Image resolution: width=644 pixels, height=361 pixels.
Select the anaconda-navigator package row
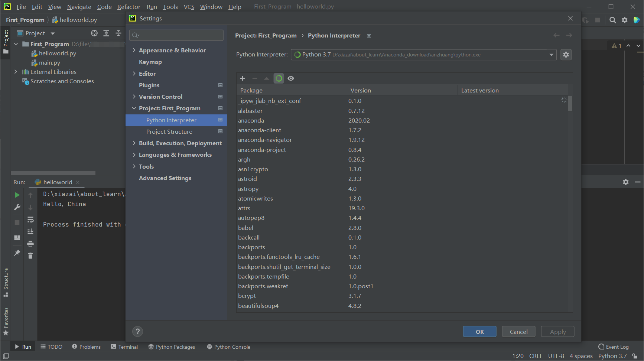(402, 140)
